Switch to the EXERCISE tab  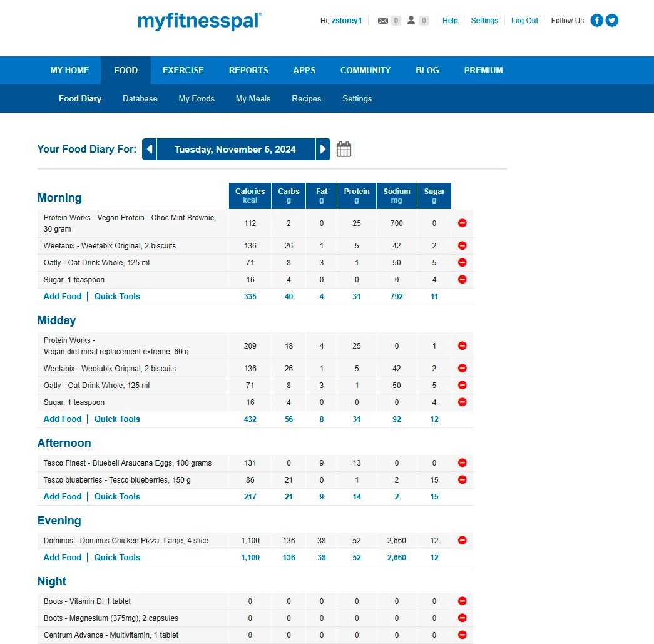[183, 70]
